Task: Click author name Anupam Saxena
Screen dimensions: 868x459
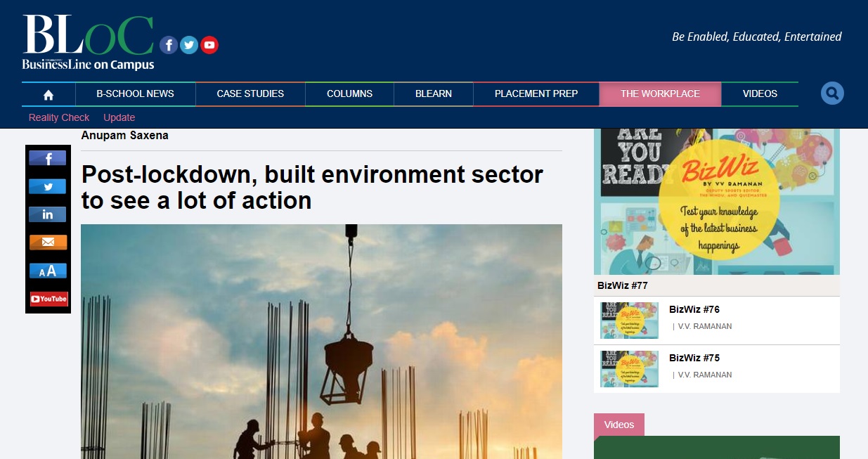Action: (124, 135)
